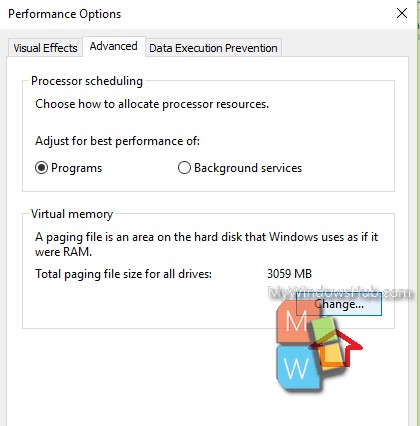Click the Total paging file size label
Screen dimensions: 420x426
coord(123,274)
